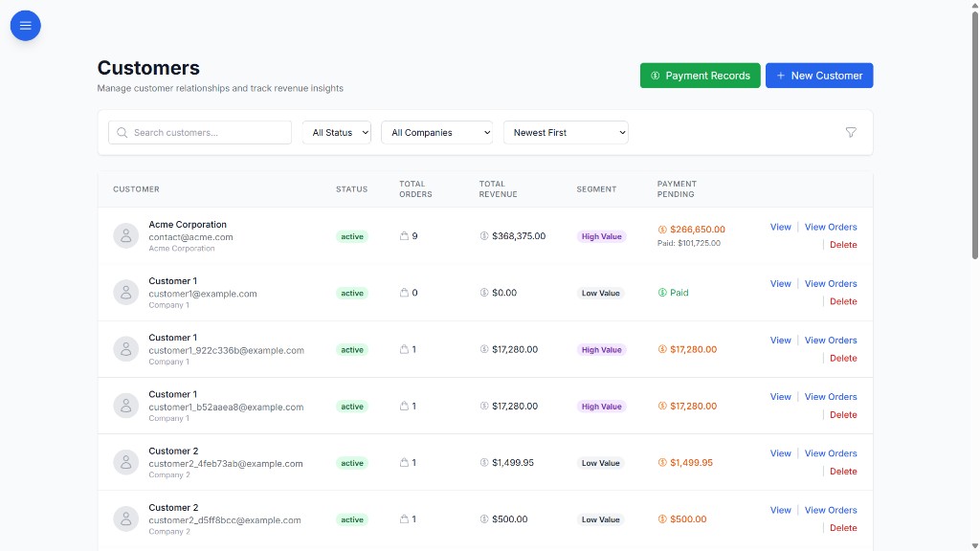View Orders for customer1@example.com
This screenshot has width=980, height=551.
tap(831, 283)
